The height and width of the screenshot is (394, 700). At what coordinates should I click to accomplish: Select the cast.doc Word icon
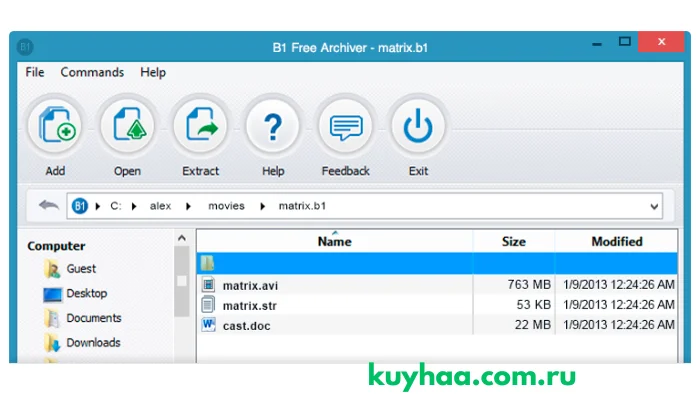point(208,325)
